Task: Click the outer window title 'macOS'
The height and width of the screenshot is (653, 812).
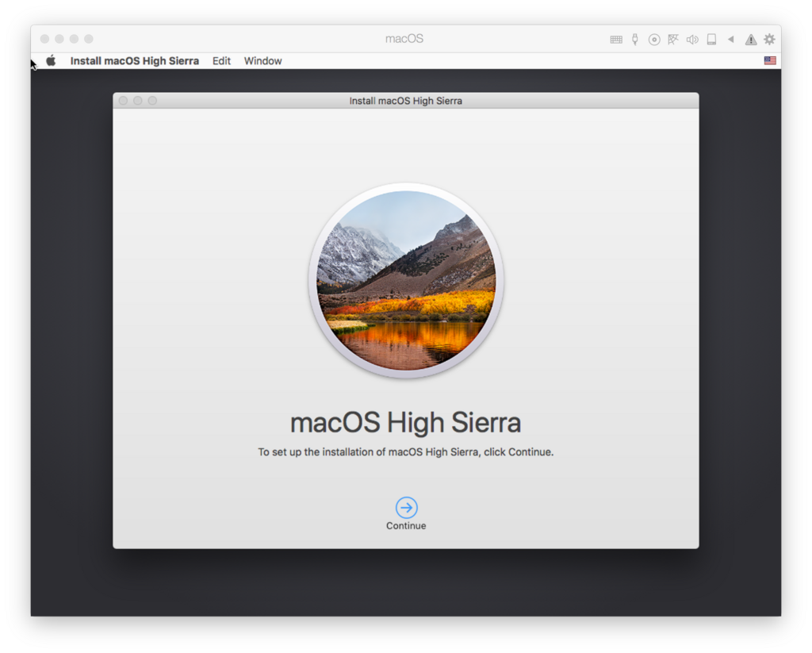Action: tap(404, 39)
